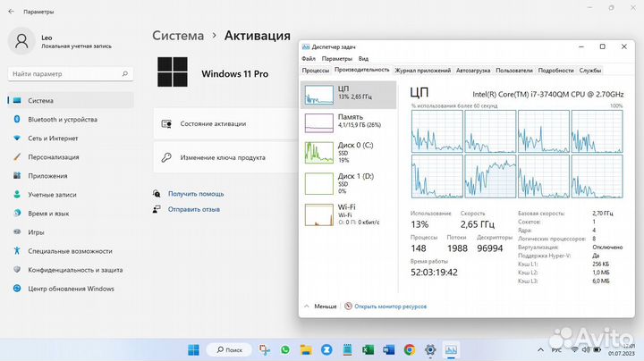The height and width of the screenshot is (361, 644).
Task: Expand hidden tray icons chevron
Action: coord(540,350)
